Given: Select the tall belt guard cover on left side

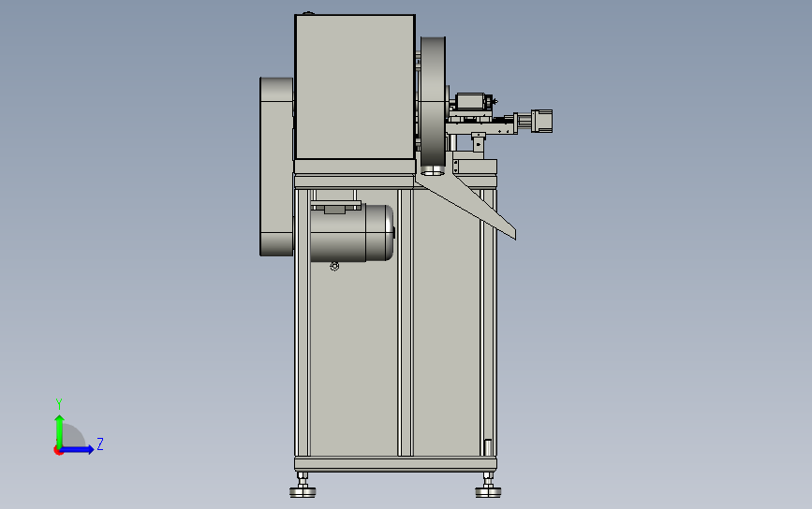Looking at the screenshot, I should pos(276,167).
